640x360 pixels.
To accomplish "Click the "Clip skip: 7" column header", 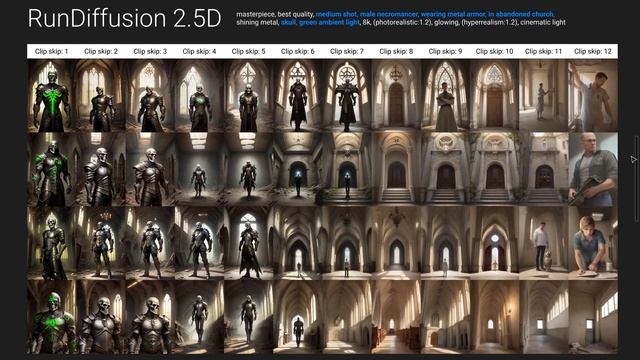I will click(x=347, y=51).
